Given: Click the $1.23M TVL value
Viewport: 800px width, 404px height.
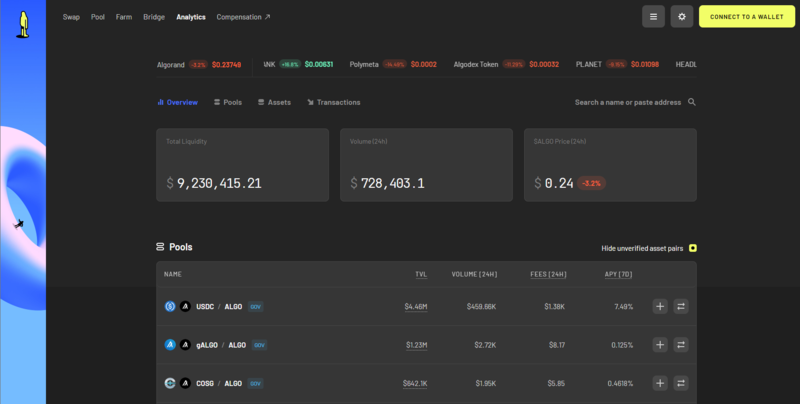Looking at the screenshot, I should (416, 345).
